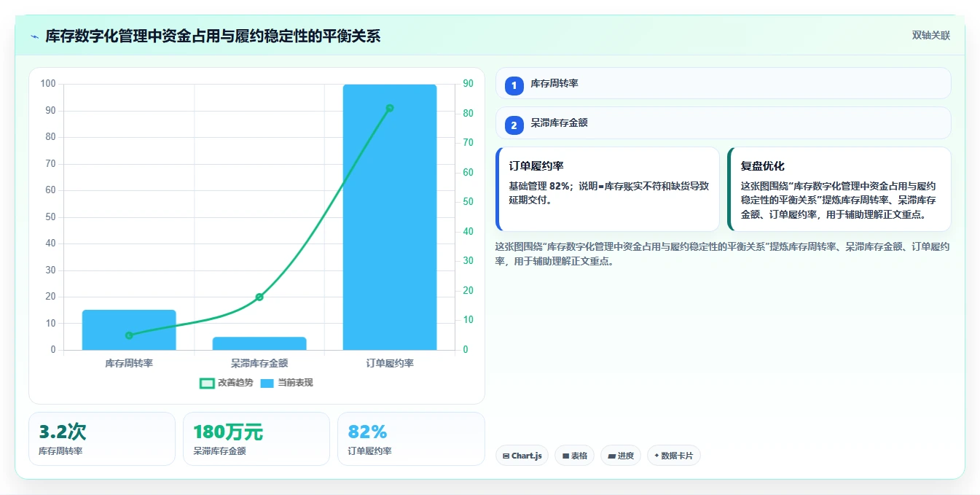Click the 82% metric card
Image resolution: width=980 pixels, height=495 pixels.
pyautogui.click(x=411, y=439)
